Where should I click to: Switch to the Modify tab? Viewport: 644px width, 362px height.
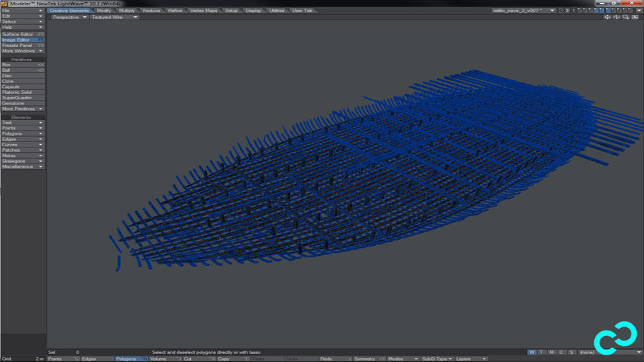click(x=104, y=11)
